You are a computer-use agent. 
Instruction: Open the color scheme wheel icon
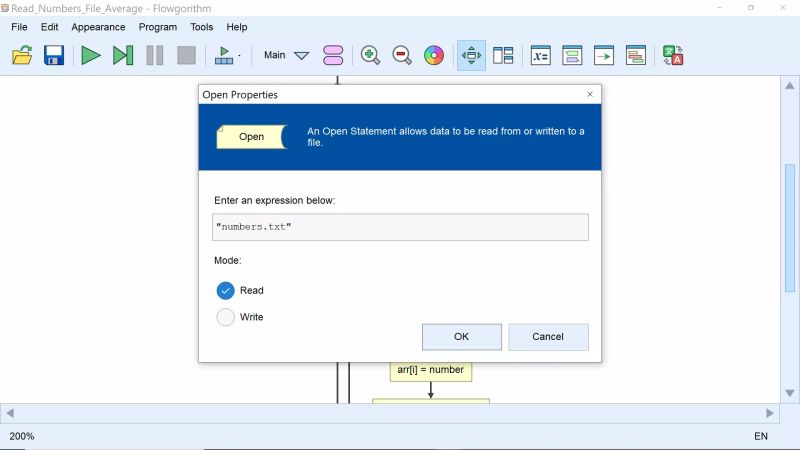(x=434, y=55)
